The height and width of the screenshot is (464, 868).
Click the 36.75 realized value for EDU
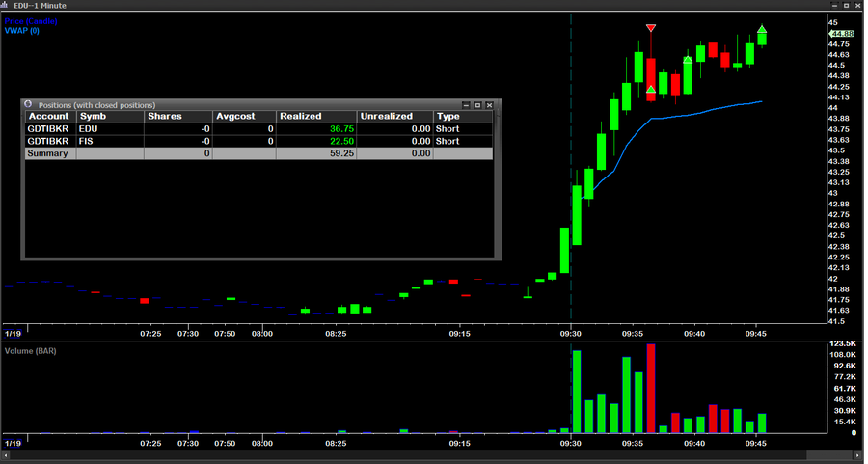[x=341, y=129]
